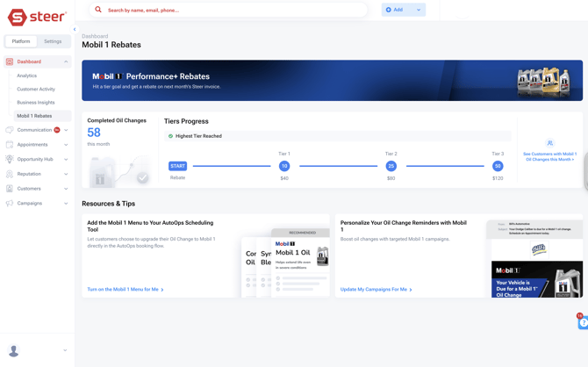The width and height of the screenshot is (588, 367).
Task: Click the Steer logo
Action: point(37,17)
